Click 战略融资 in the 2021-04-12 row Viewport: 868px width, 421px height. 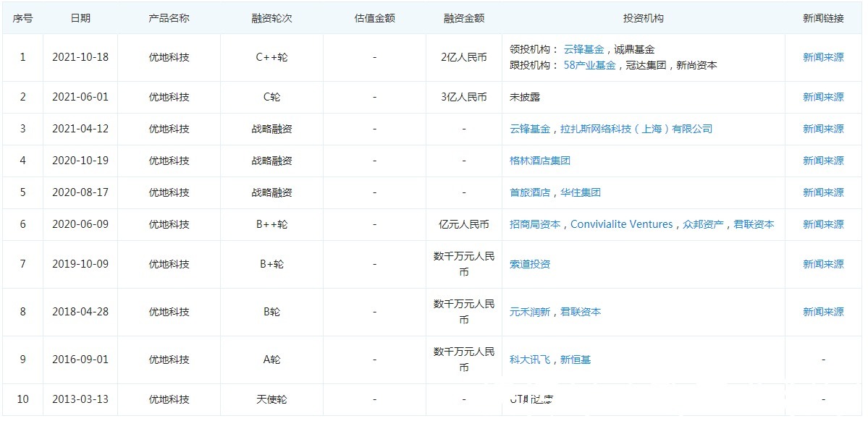tap(271, 129)
